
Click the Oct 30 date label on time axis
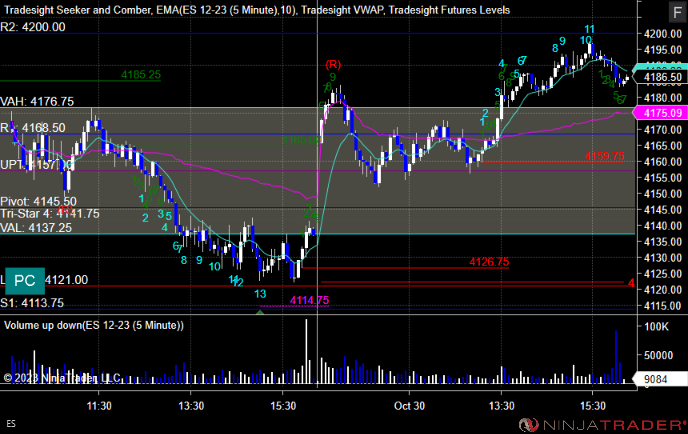point(409,406)
